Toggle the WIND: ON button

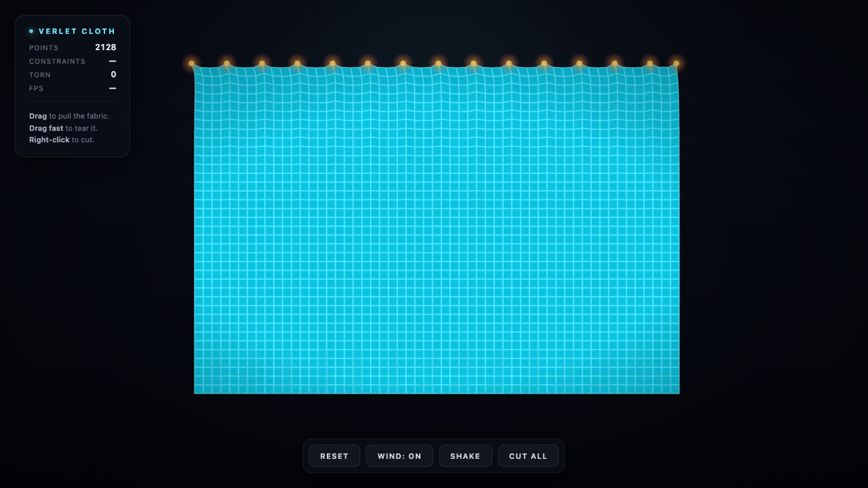(x=399, y=456)
